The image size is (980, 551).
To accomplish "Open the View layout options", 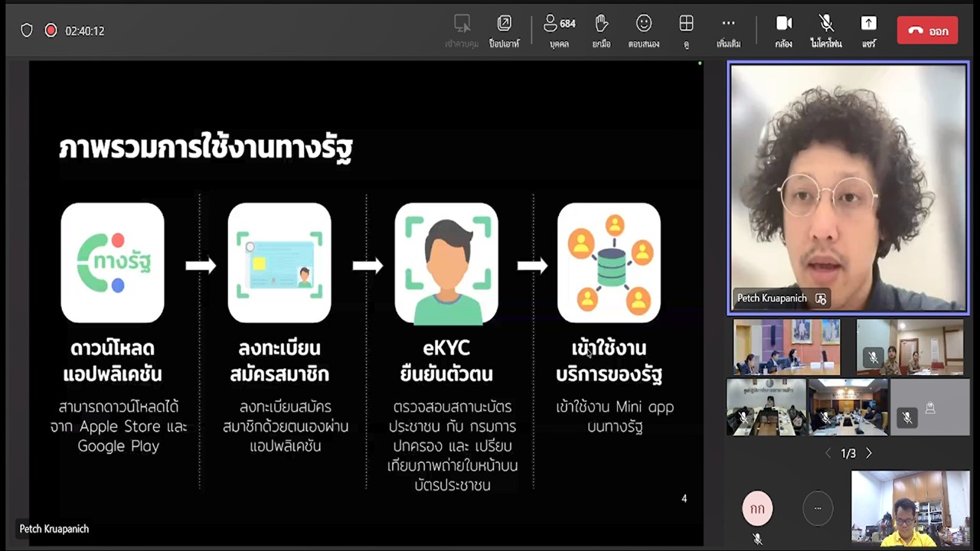I will [x=686, y=31].
